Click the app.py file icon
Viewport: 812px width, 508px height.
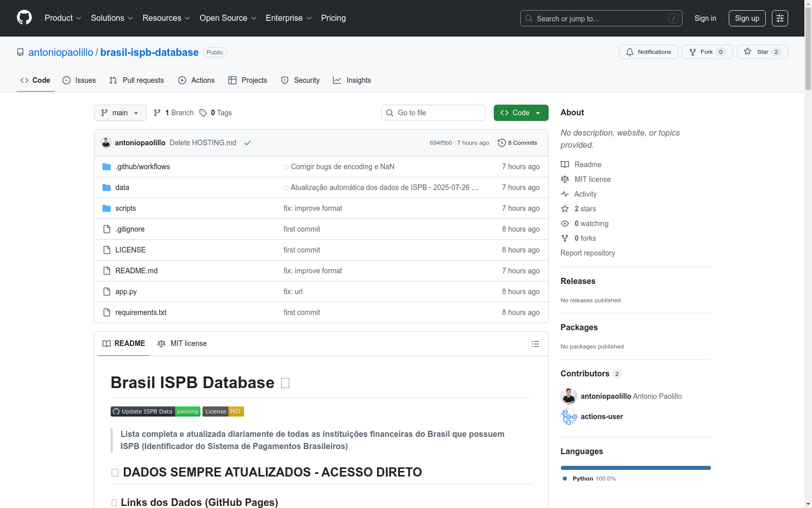click(x=107, y=292)
